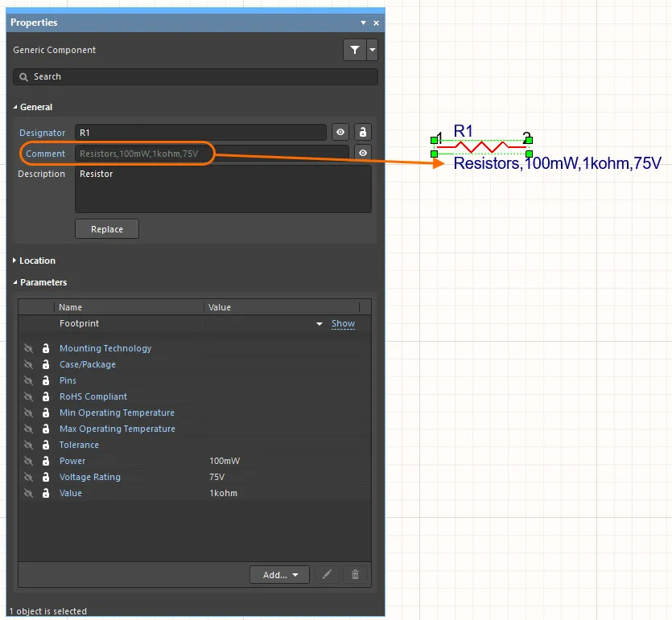This screenshot has width=672, height=620.
Task: Open the filter dropdown arrow
Action: (373, 50)
